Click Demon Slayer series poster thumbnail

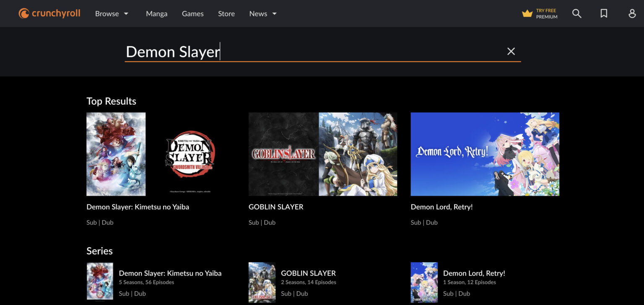point(100,281)
